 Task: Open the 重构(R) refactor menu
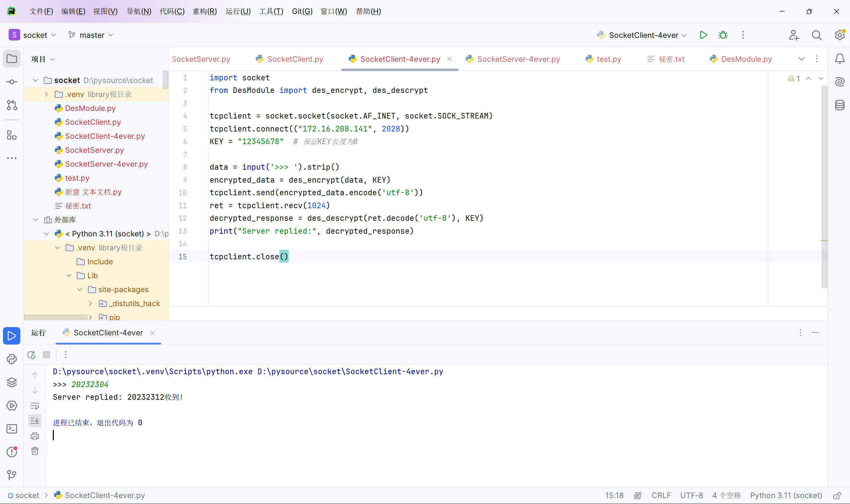coord(205,11)
